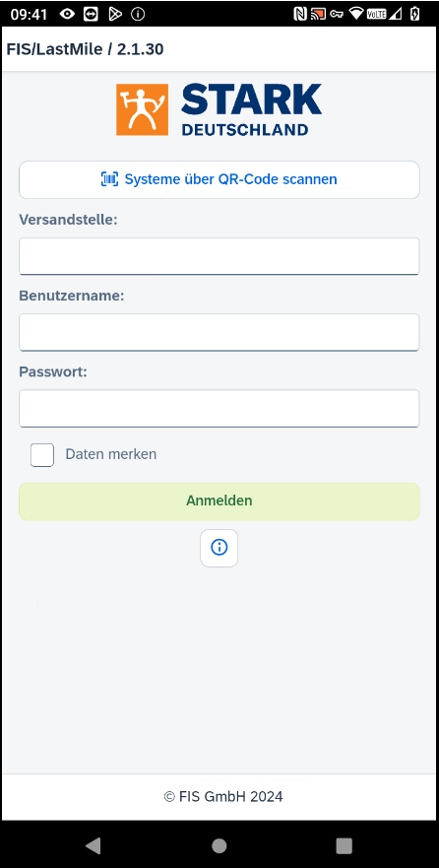The width and height of the screenshot is (439, 868).
Task: Focus the Passwort input field
Action: pyautogui.click(x=219, y=409)
